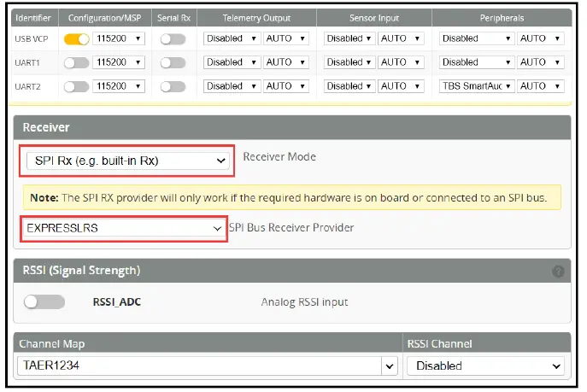The width and height of the screenshot is (587, 392).
Task: Open USB VCP Telemetry AUTO baud dropdown
Action: (286, 38)
